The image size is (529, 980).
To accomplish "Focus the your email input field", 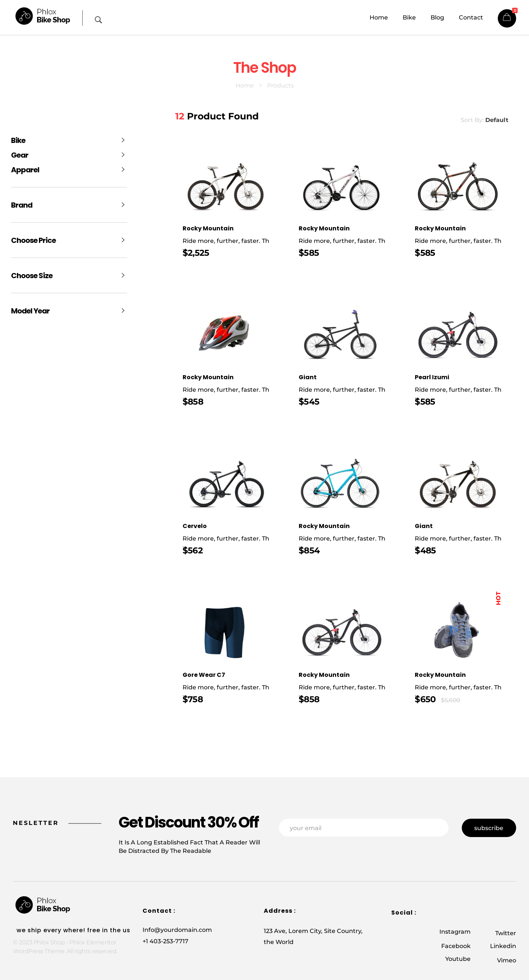I will (363, 828).
